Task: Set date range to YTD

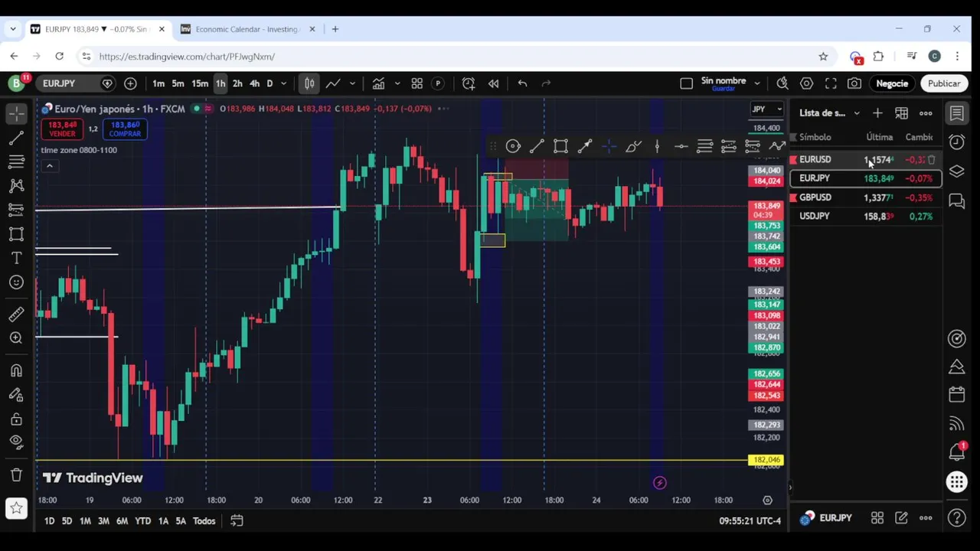Action: [x=142, y=521]
